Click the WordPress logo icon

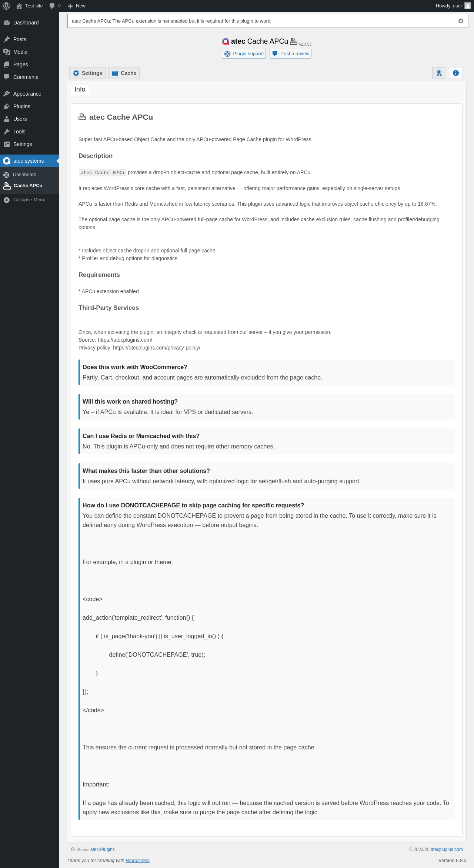(x=6, y=6)
